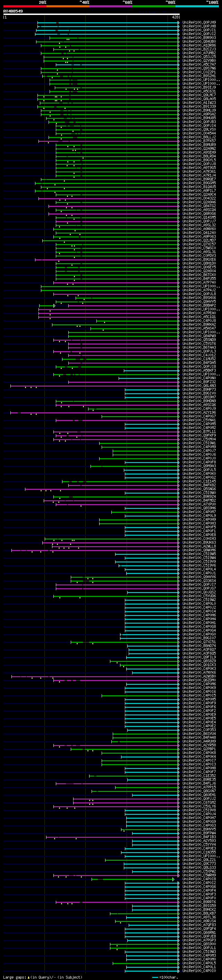Click the UniRef100_C4P0I8 label
The image size is (222, 980).
click(x=199, y=879)
